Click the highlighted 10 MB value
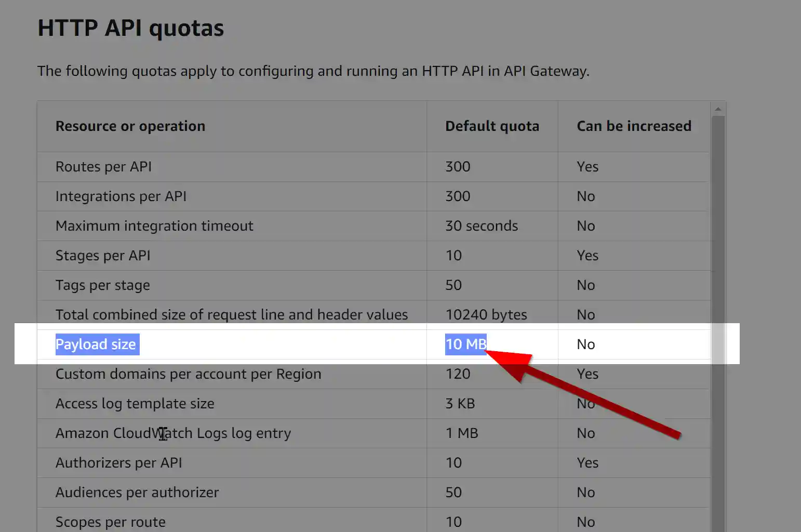This screenshot has width=801, height=532. [466, 344]
